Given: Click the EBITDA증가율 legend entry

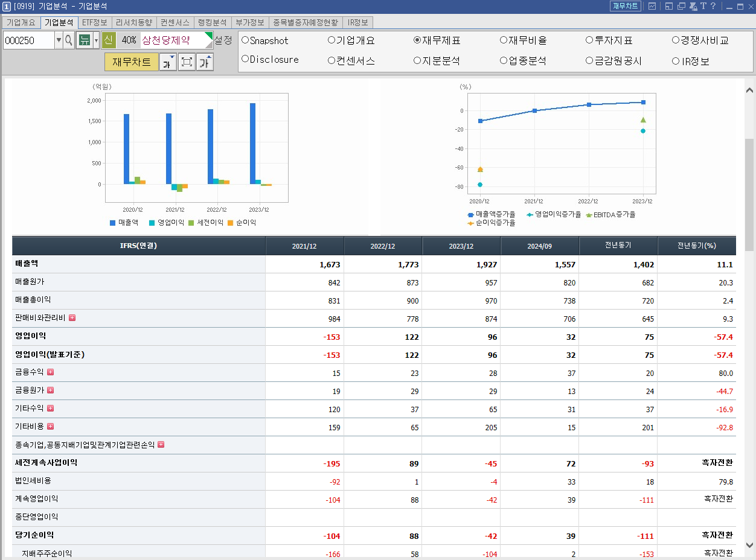Looking at the screenshot, I should (610, 214).
